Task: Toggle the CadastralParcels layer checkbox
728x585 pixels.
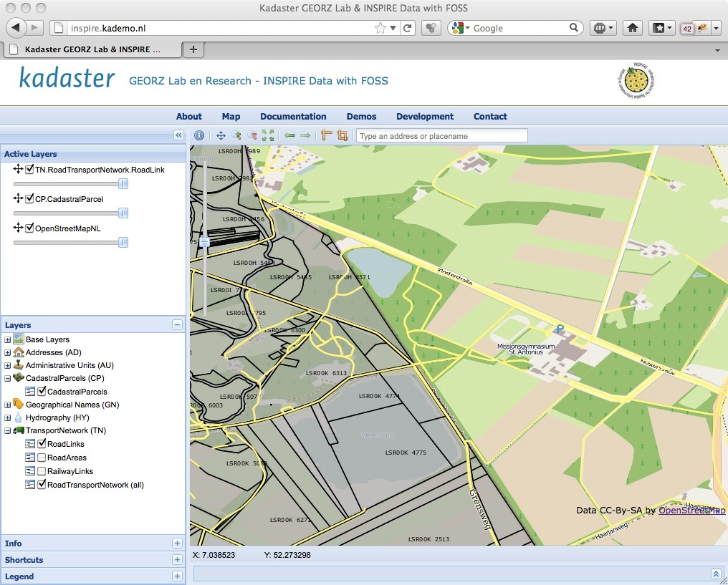Action: point(42,392)
